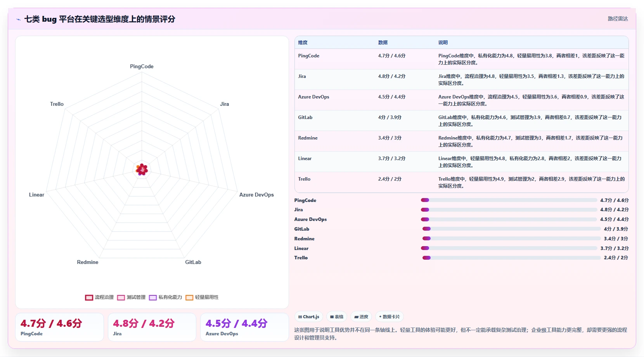Click the 路径雷达 label in header
The width and height of the screenshot is (644, 357).
point(618,19)
